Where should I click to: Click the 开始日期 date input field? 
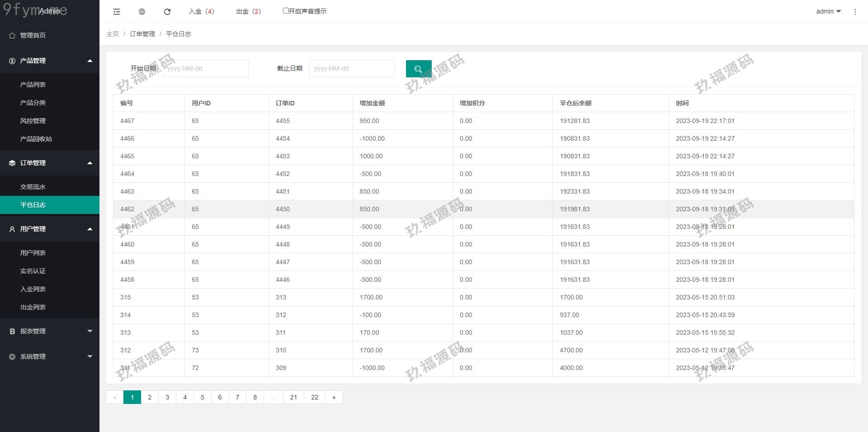[x=206, y=68]
